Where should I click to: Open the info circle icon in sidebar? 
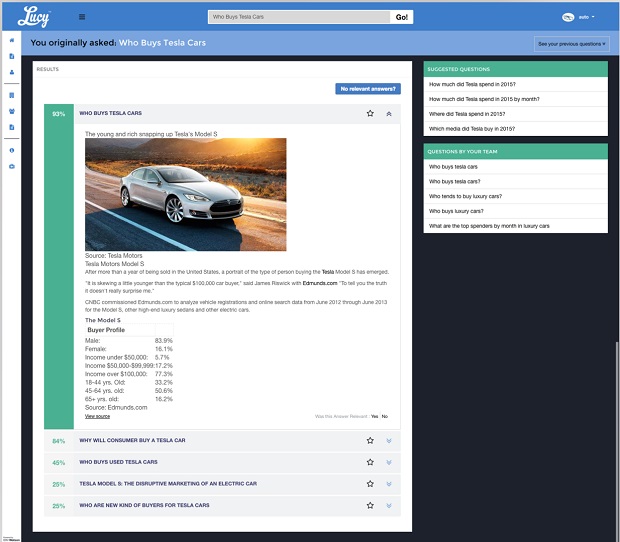click(x=12, y=150)
